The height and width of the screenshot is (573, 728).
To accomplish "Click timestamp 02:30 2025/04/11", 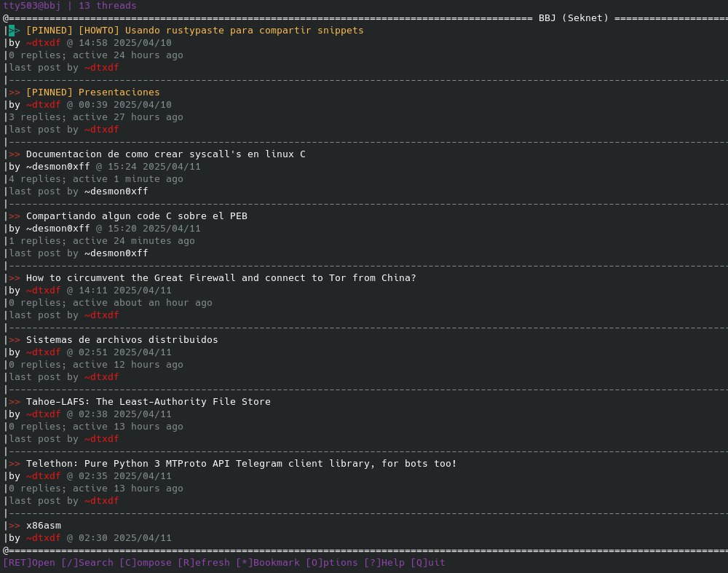I will point(125,538).
